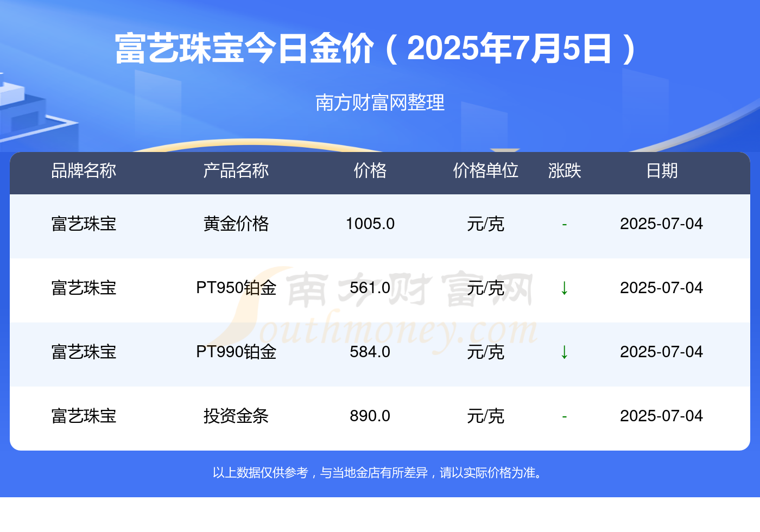Click the date in the PT990铂金 row
Viewport: 760px width, 532px height.
[x=662, y=352]
